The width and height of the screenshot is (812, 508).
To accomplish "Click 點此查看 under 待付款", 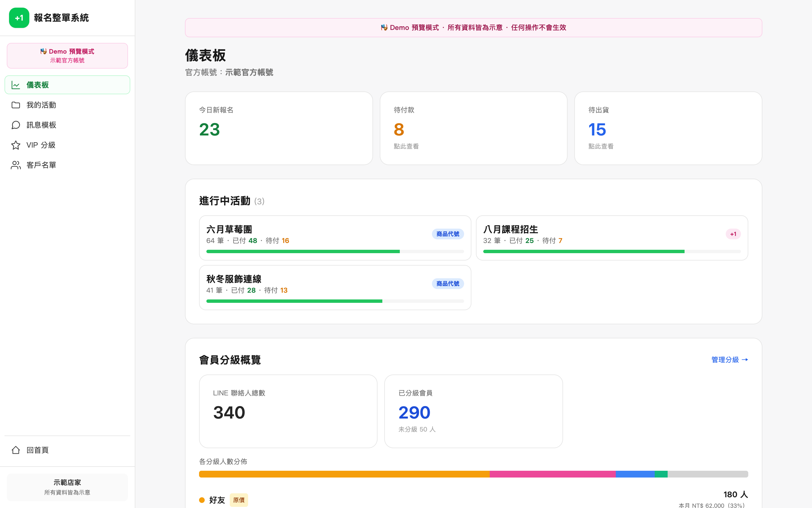I will click(x=406, y=146).
